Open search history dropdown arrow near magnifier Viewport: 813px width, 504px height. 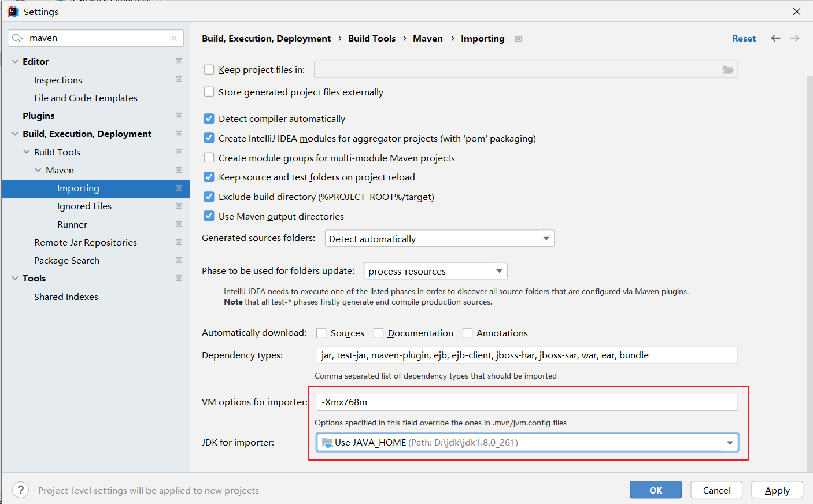pyautogui.click(x=23, y=39)
